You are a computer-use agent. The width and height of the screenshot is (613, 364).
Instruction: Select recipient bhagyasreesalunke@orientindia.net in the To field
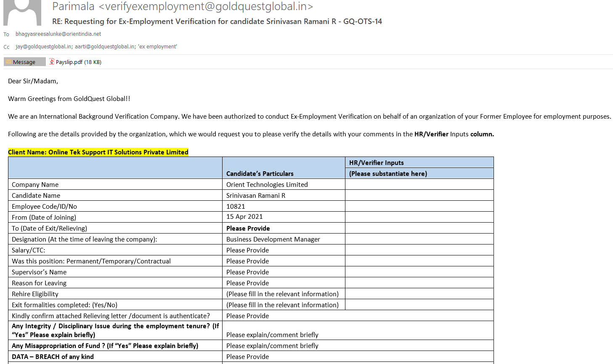58,34
